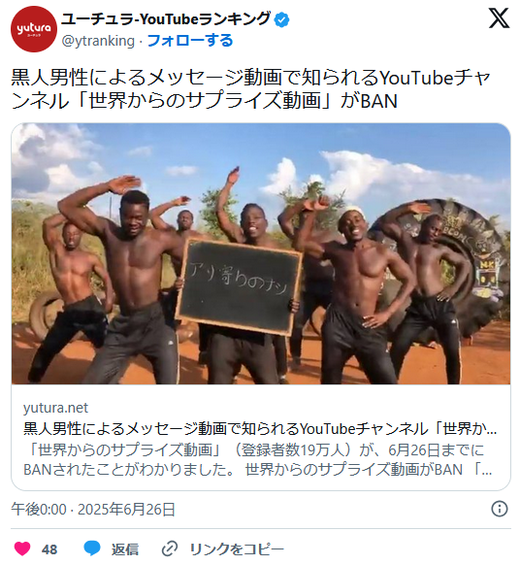
Task: Open the link card headline text
Action: coord(260,429)
